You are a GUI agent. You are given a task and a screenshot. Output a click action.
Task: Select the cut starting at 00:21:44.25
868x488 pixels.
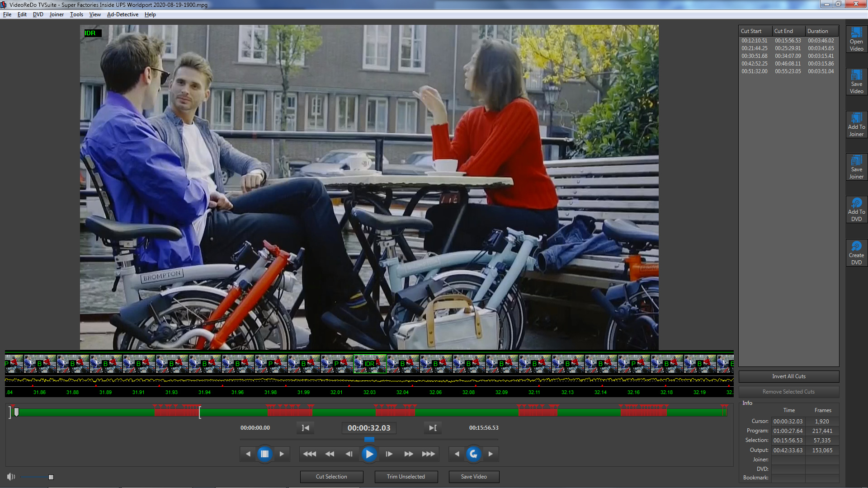[754, 48]
